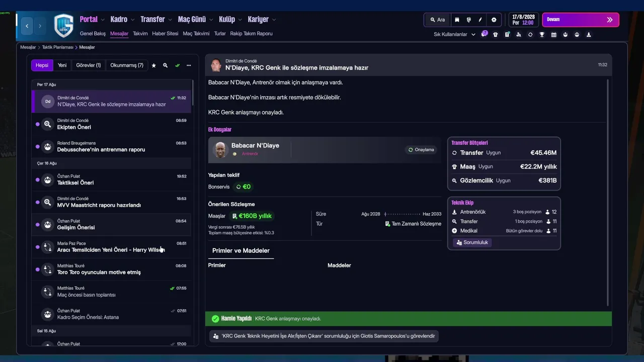Open the tactics board shortcut icon
The width and height of the screenshot is (644, 362).
[507, 35]
